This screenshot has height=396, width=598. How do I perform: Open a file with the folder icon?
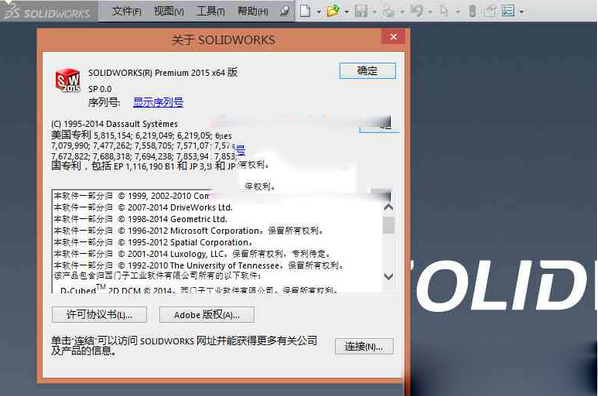click(333, 11)
